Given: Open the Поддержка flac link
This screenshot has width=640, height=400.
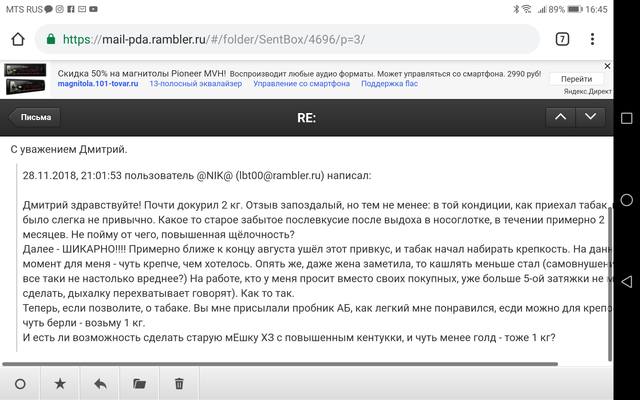Looking at the screenshot, I should (389, 84).
